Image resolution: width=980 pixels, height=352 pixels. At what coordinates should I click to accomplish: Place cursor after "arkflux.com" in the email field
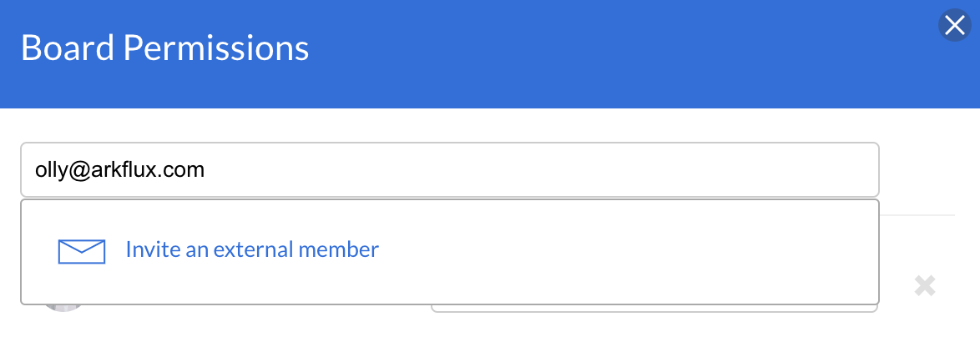tap(206, 170)
